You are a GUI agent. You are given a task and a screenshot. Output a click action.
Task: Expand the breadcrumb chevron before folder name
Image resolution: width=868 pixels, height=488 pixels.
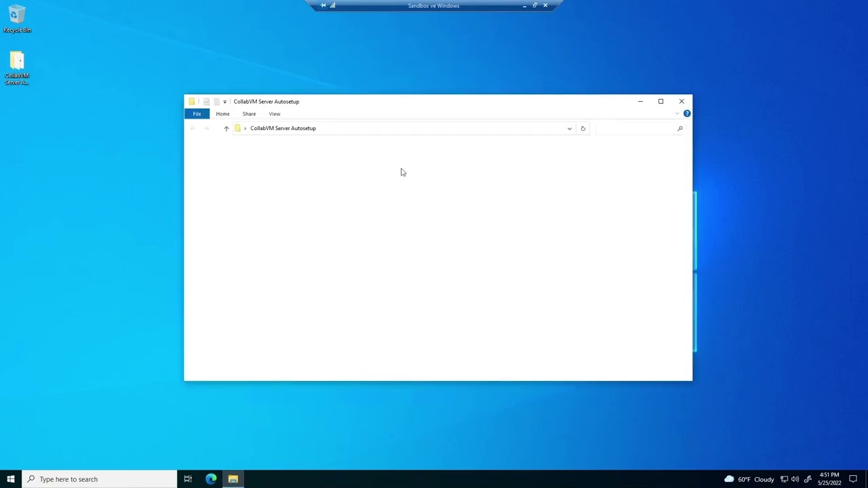point(245,128)
